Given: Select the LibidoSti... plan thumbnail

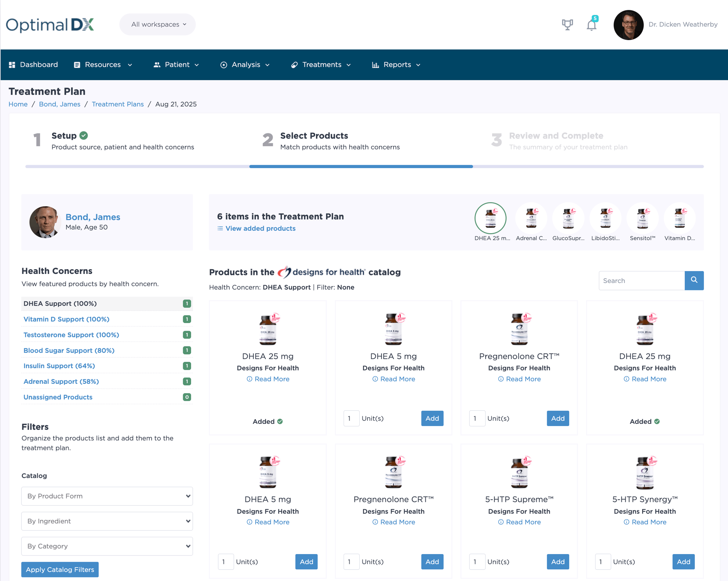Looking at the screenshot, I should (605, 218).
